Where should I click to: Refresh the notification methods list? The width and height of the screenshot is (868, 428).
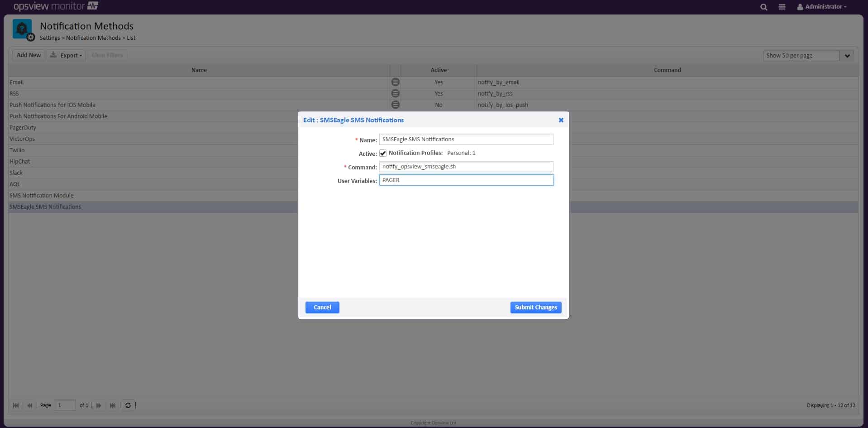click(128, 405)
